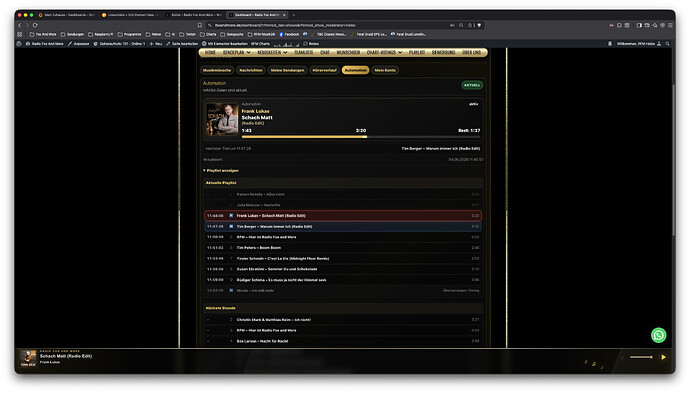Open the Chat menu item
The height and width of the screenshot is (393, 690).
pyautogui.click(x=325, y=52)
